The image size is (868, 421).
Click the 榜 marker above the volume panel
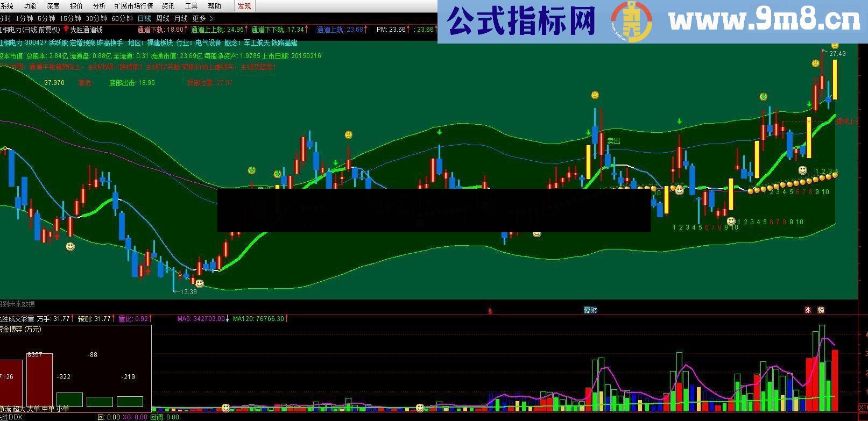click(821, 310)
